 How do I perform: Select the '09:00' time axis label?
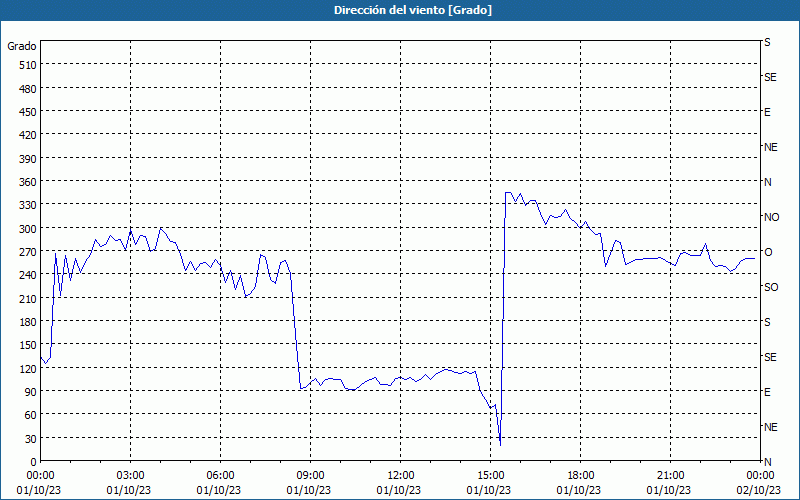310,476
